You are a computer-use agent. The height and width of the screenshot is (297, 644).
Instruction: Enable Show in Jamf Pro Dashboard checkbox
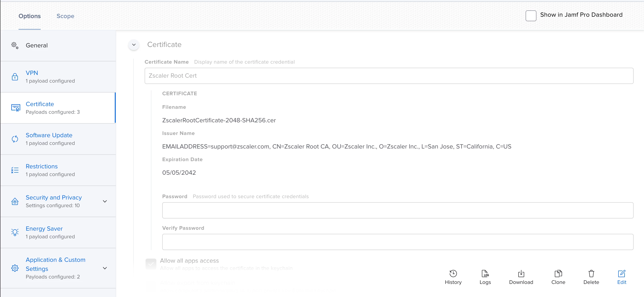531,16
